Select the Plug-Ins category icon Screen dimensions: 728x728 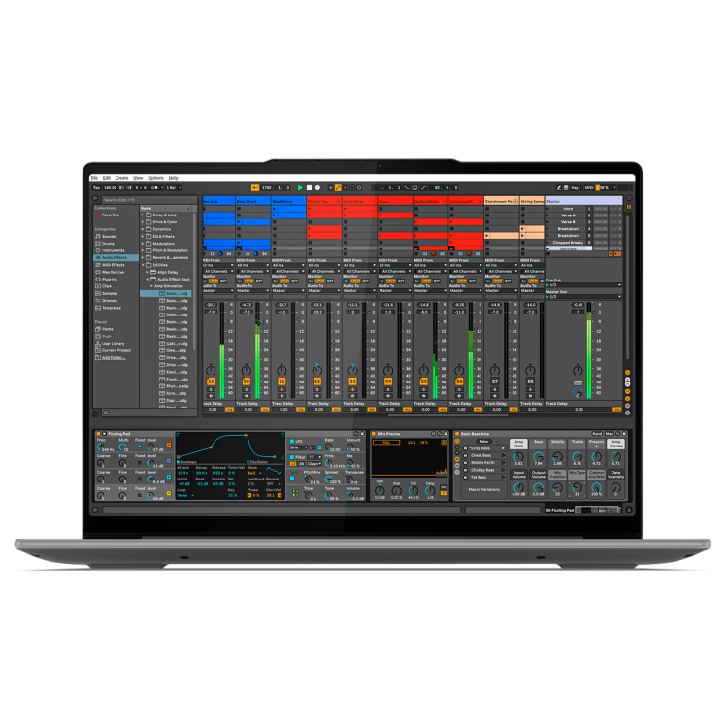click(x=98, y=279)
